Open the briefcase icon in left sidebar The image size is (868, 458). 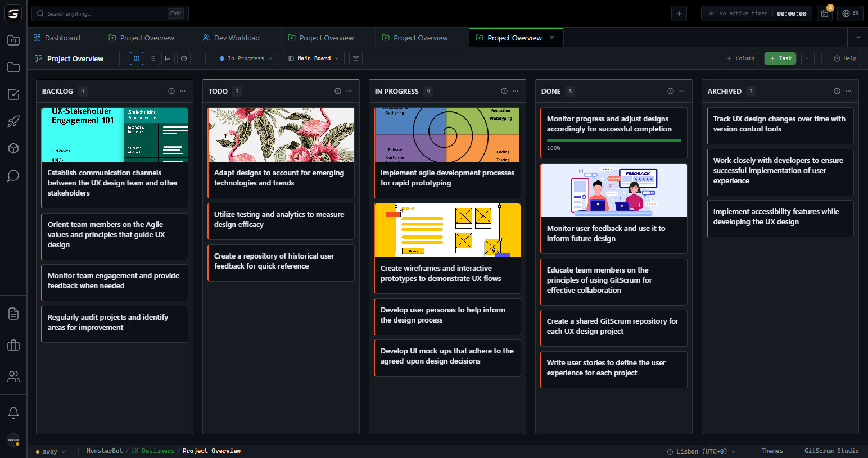click(13, 344)
